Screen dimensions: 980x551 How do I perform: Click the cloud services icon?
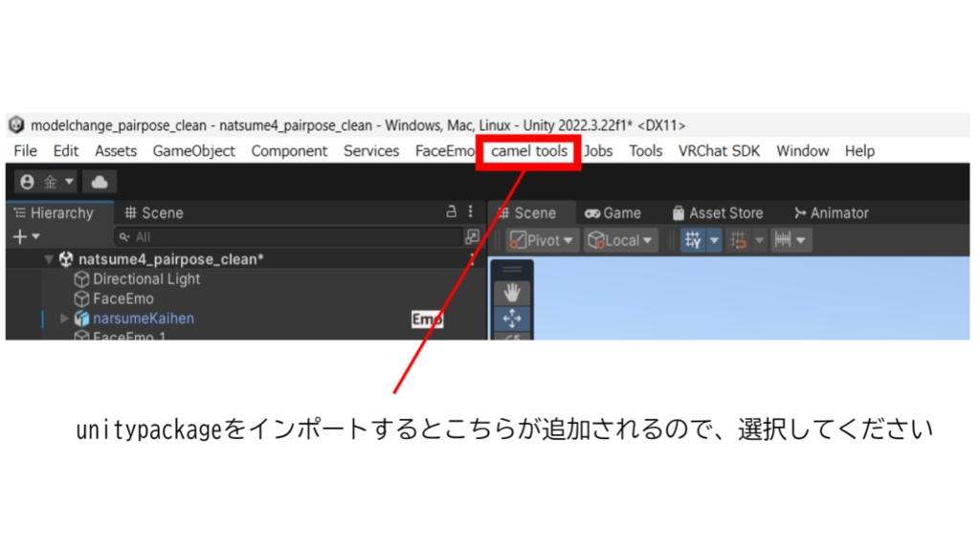tap(100, 182)
